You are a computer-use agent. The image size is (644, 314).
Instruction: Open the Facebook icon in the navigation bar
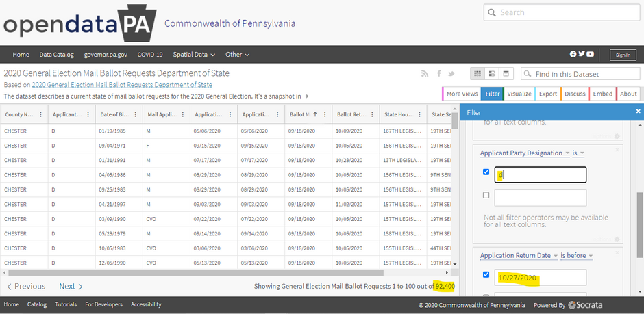coord(573,54)
